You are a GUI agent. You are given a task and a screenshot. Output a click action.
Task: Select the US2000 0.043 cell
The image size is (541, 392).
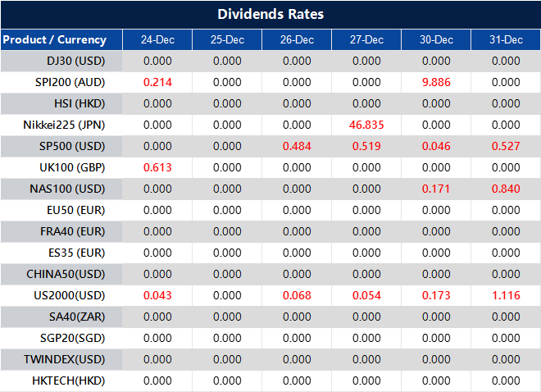click(157, 295)
